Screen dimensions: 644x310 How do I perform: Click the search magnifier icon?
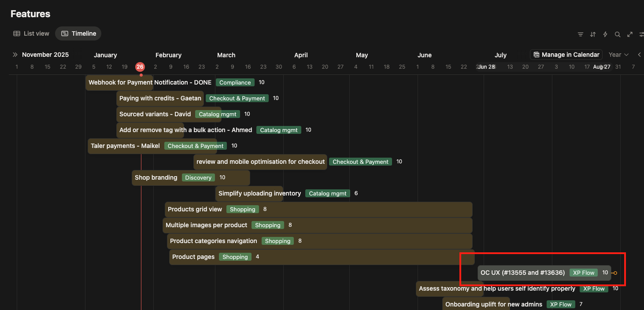point(618,34)
